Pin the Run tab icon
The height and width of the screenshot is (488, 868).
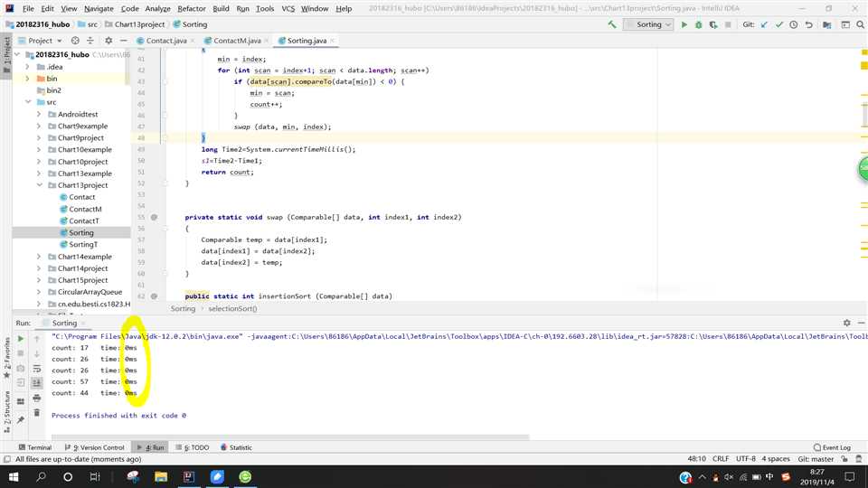click(21, 420)
